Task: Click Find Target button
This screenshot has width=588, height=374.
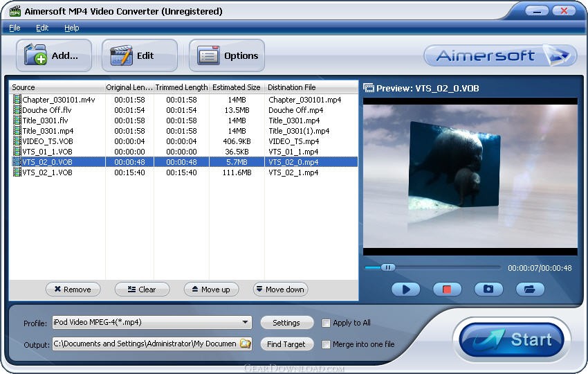Action: pyautogui.click(x=286, y=344)
